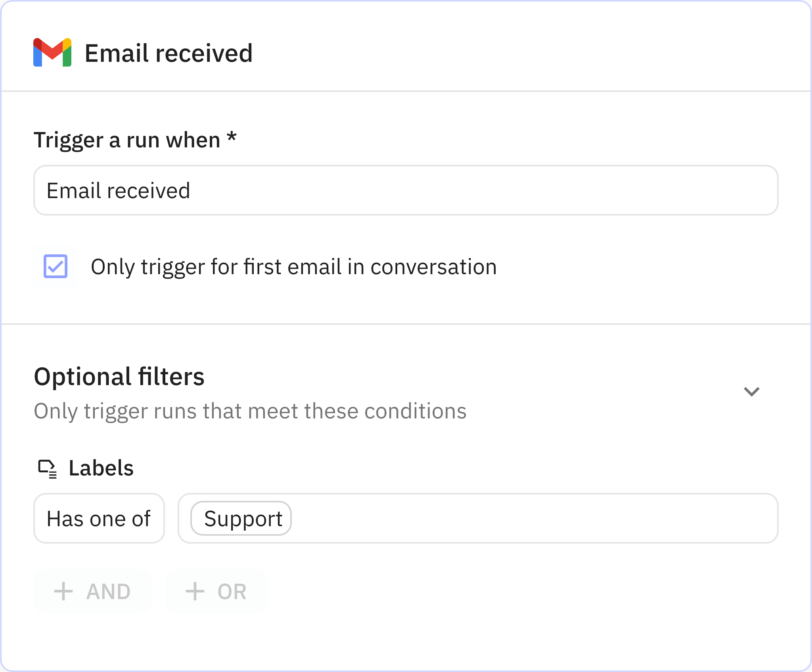The width and height of the screenshot is (812, 672).
Task: Collapse the Optional filters section chevron
Action: 751,392
